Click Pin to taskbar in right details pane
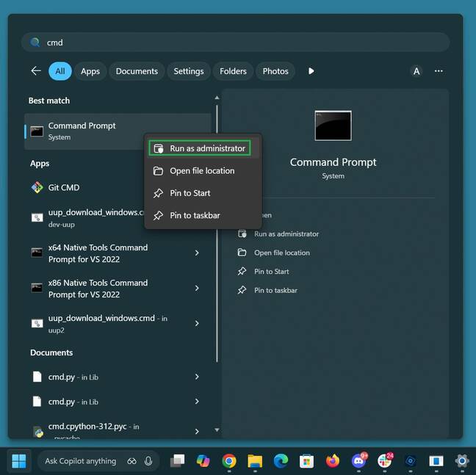Image resolution: width=476 pixels, height=475 pixels. click(275, 290)
